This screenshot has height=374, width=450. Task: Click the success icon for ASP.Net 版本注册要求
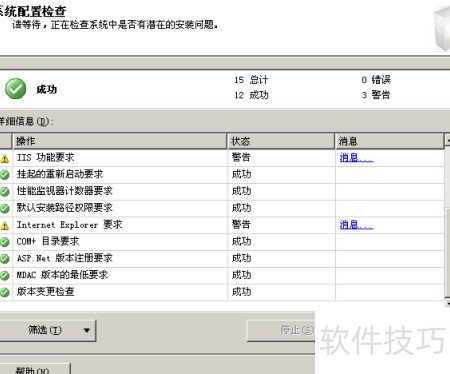pyautogui.click(x=4, y=258)
